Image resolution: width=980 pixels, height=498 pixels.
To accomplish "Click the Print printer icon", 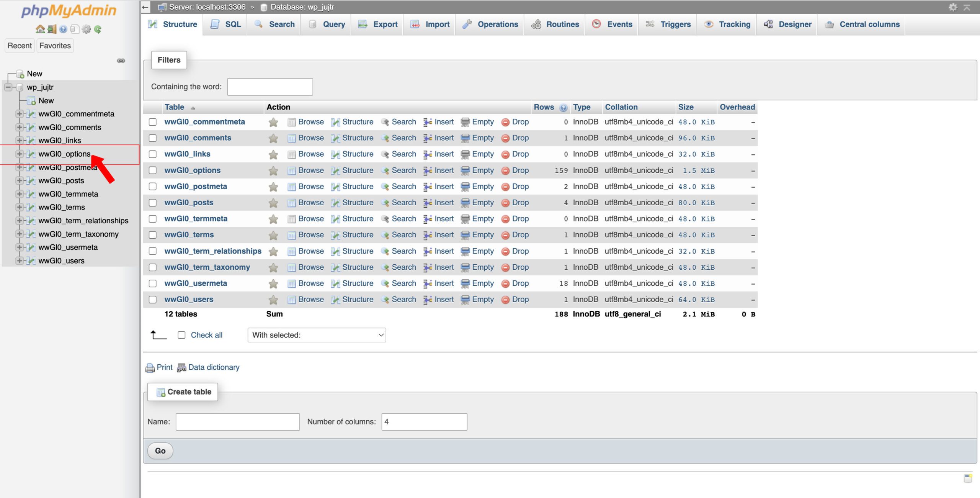I will point(150,368).
